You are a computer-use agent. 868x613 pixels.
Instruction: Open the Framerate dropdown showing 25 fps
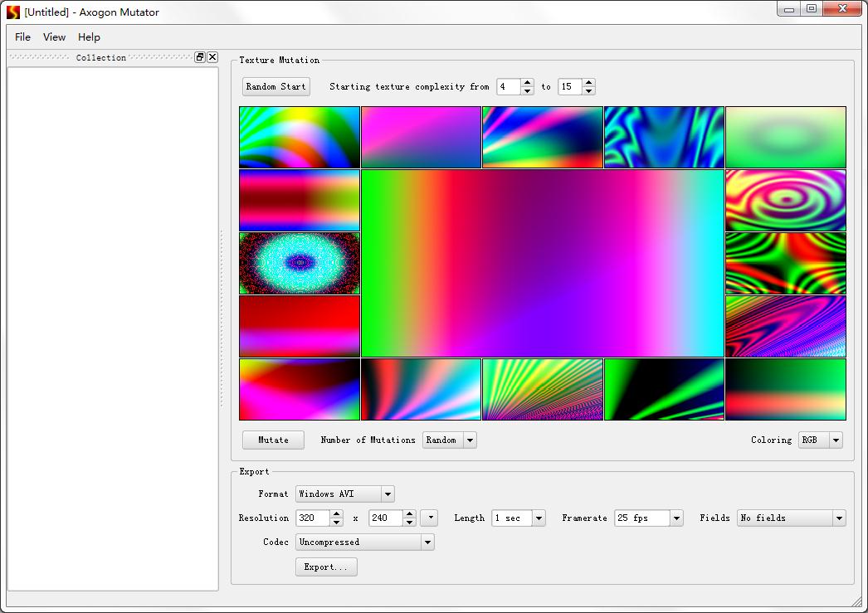(676, 518)
